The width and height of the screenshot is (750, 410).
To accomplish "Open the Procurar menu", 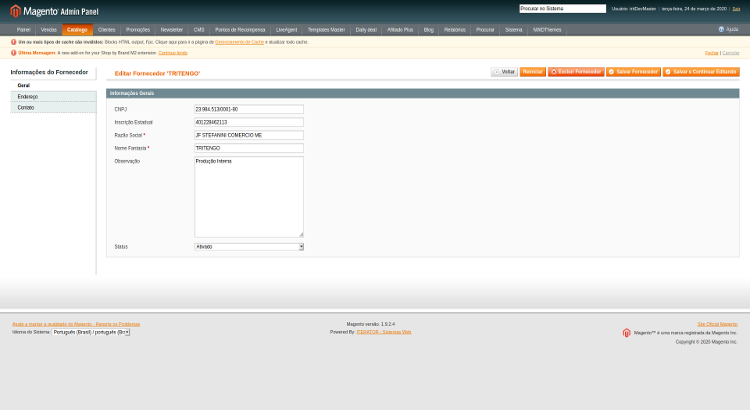I will pyautogui.click(x=485, y=30).
